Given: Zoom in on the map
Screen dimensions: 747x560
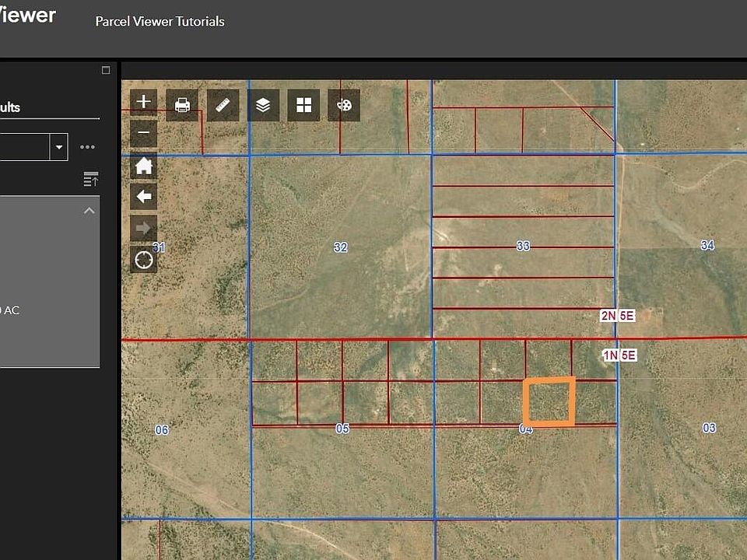Looking at the screenshot, I should tap(143, 101).
